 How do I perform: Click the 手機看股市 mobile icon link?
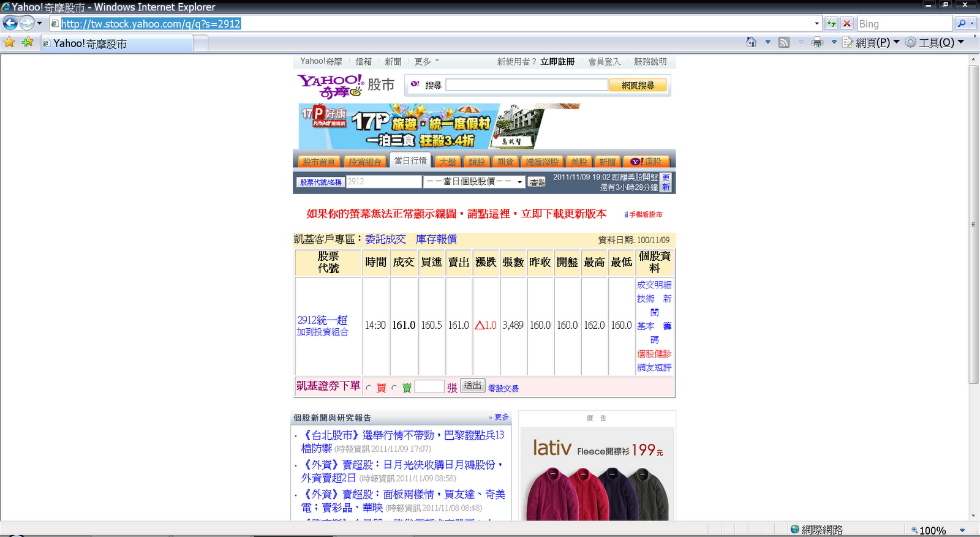tap(643, 215)
